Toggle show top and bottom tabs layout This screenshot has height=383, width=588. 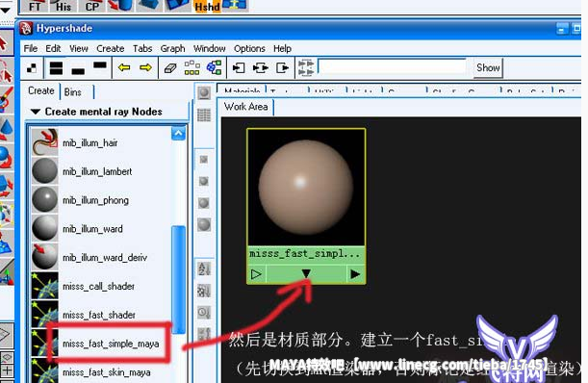(56, 68)
